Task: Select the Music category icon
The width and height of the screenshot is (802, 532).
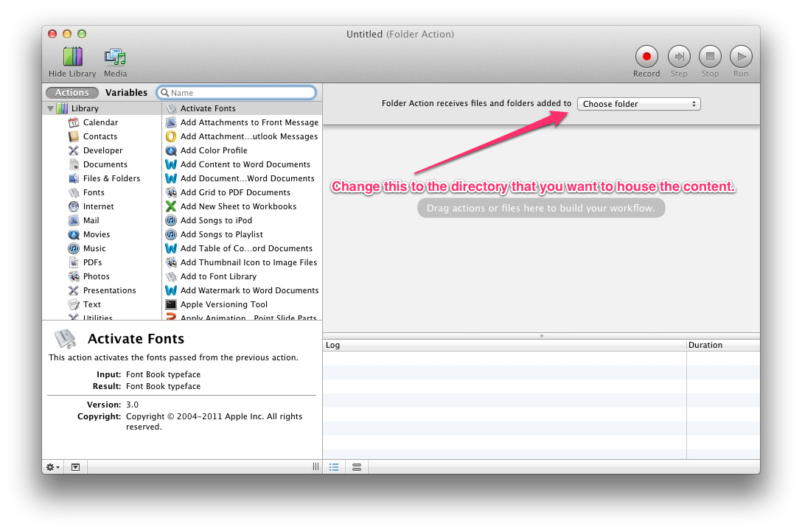Action: pyautogui.click(x=74, y=248)
